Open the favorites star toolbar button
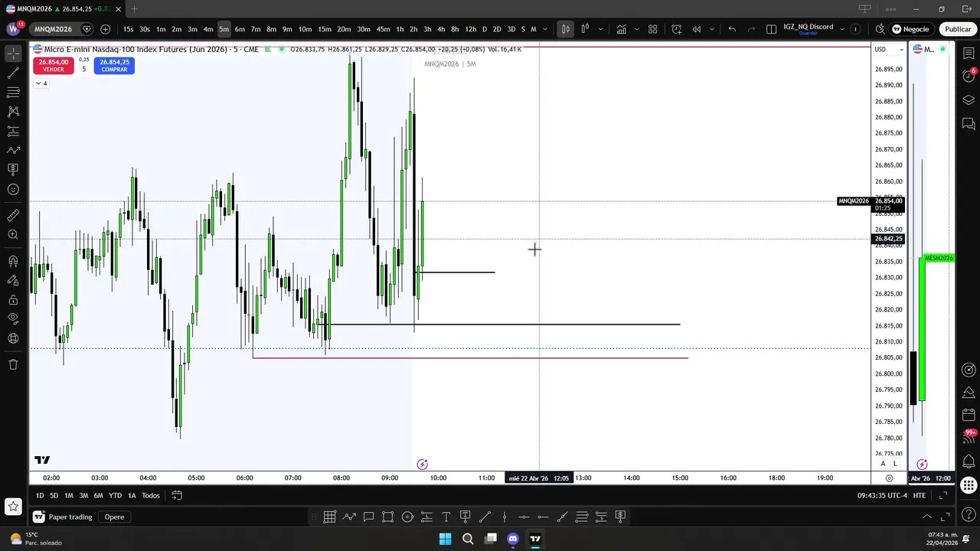The image size is (980, 551). [x=13, y=506]
